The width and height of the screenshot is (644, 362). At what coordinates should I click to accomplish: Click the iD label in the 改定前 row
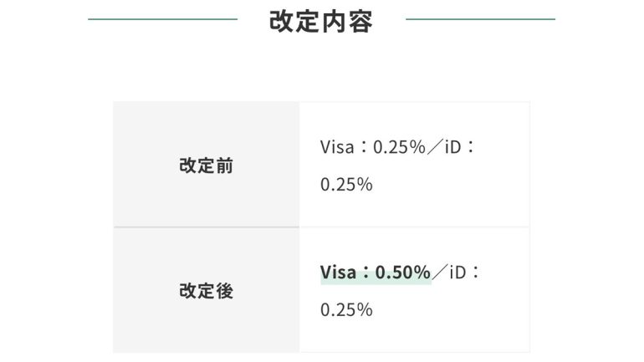(455, 147)
